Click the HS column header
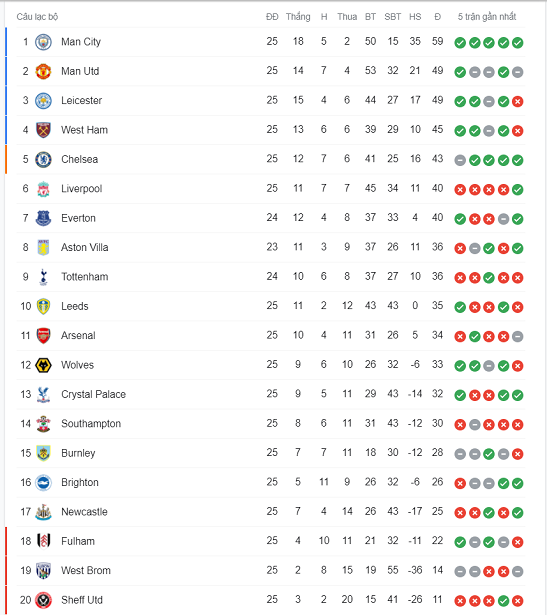Screen dimensions: 547x615 click(x=415, y=17)
